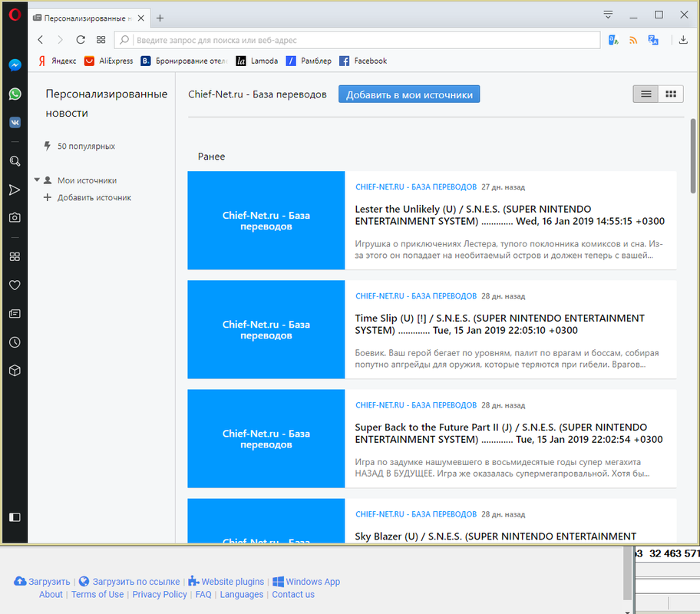Reload the page
Image resolution: width=700 pixels, height=614 pixels.
coord(81,40)
